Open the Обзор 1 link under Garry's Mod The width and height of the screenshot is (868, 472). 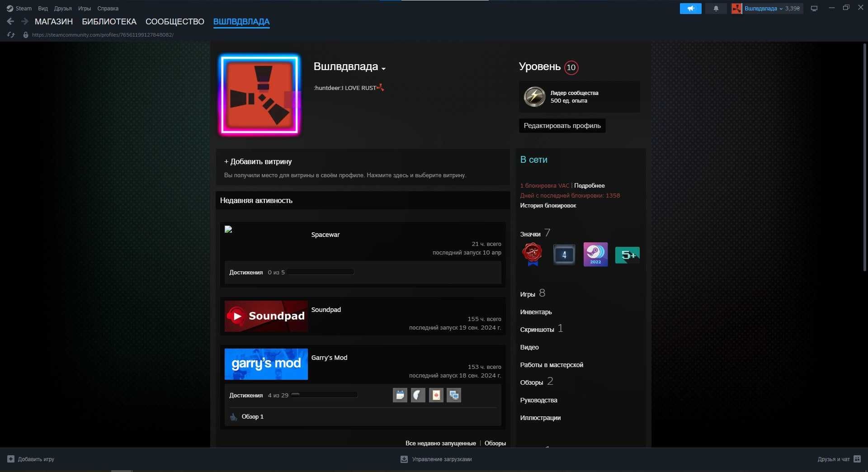[x=252, y=417]
